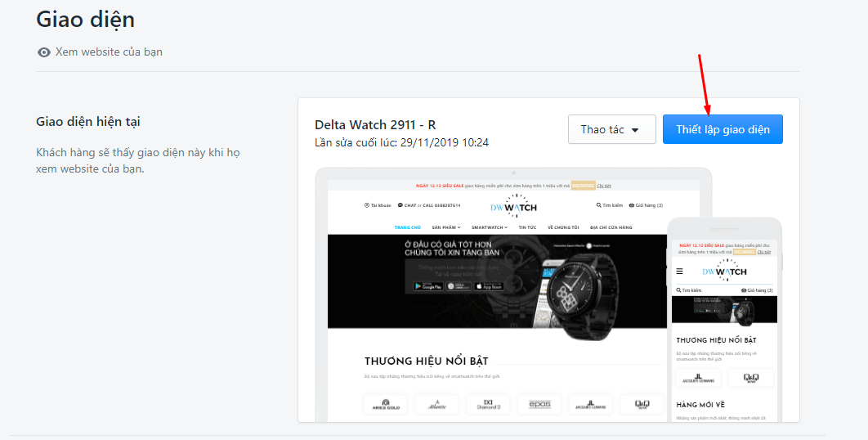The height and width of the screenshot is (440, 868).
Task: Click CHAT or CALL number in preview header
Action: tap(429, 205)
